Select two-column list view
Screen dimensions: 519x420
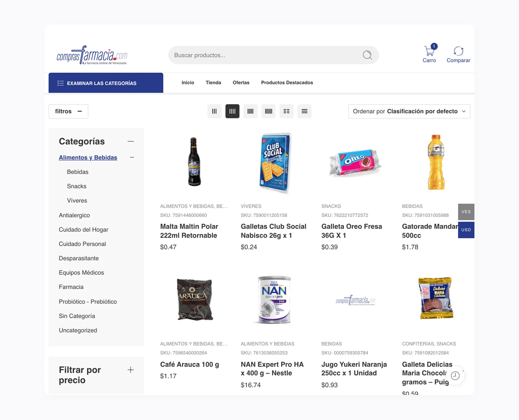tap(286, 111)
